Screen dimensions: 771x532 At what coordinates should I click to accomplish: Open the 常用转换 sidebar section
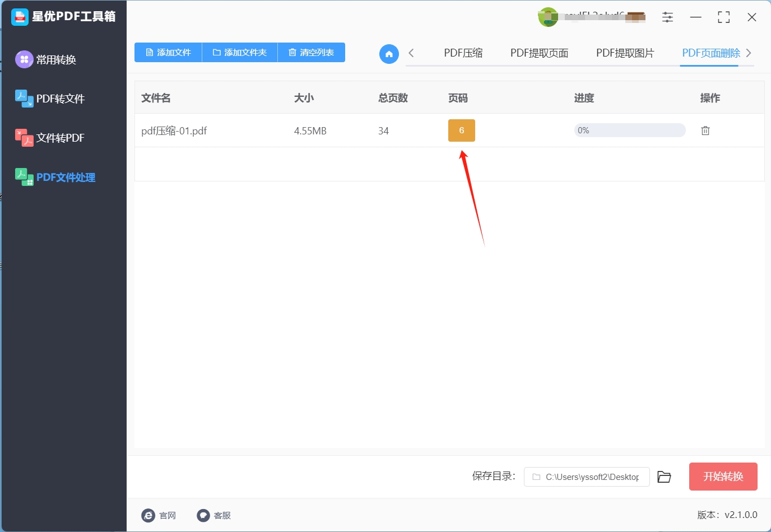(46, 59)
